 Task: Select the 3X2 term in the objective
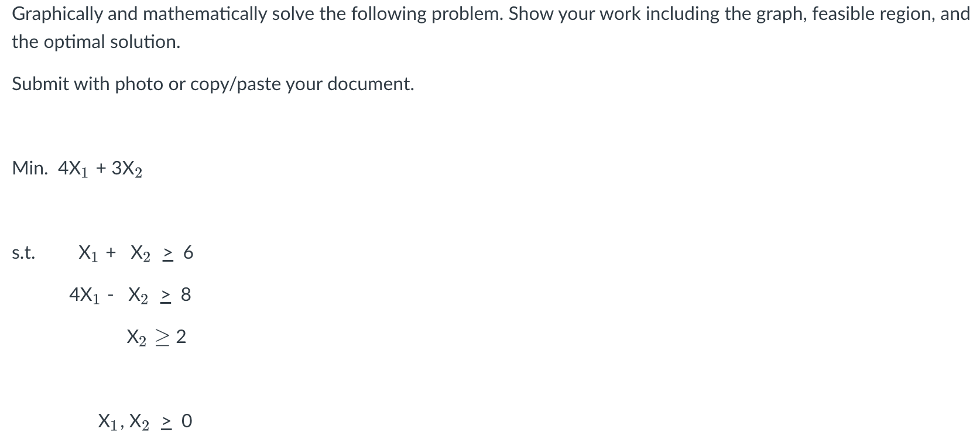pyautogui.click(x=127, y=169)
